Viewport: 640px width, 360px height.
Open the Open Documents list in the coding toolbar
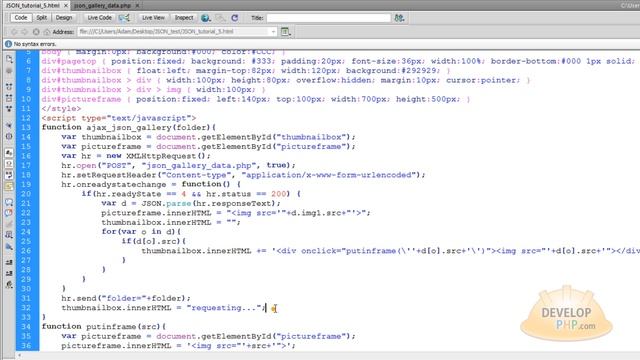point(9,60)
